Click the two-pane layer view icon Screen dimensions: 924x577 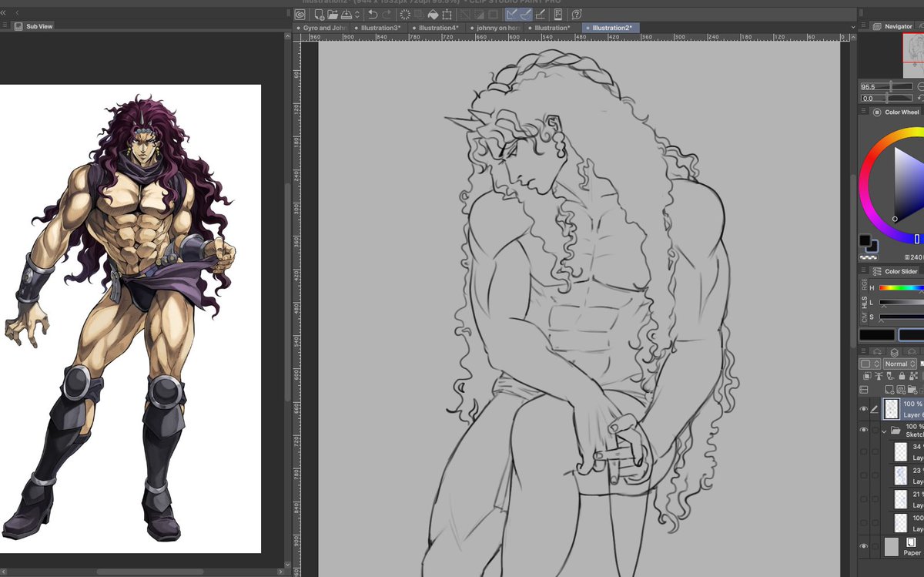(863, 390)
